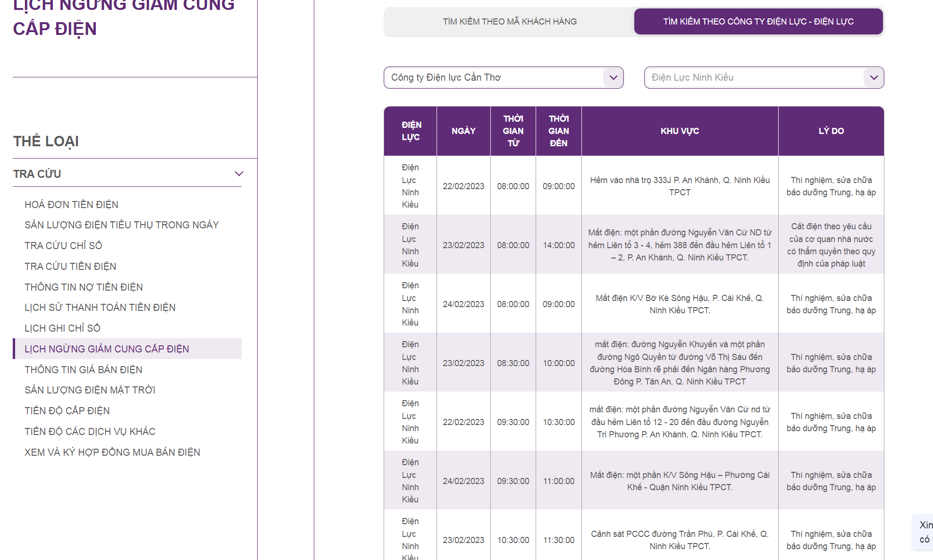The width and height of the screenshot is (933, 560).
Task: Click area đường Nguyễn Khuyến cell
Action: (x=680, y=363)
